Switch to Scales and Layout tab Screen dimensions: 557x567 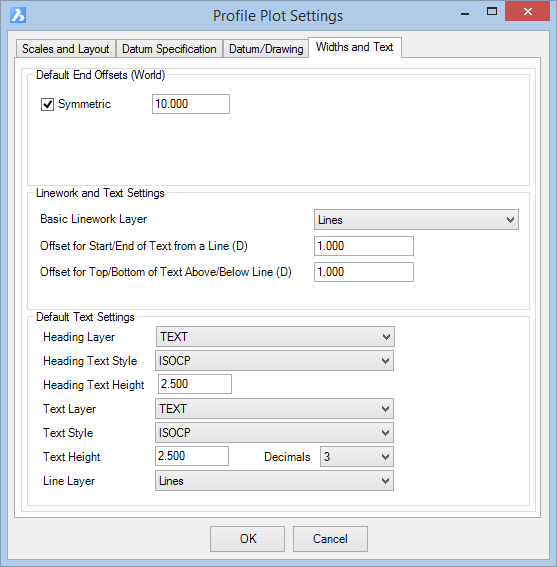[x=65, y=49]
